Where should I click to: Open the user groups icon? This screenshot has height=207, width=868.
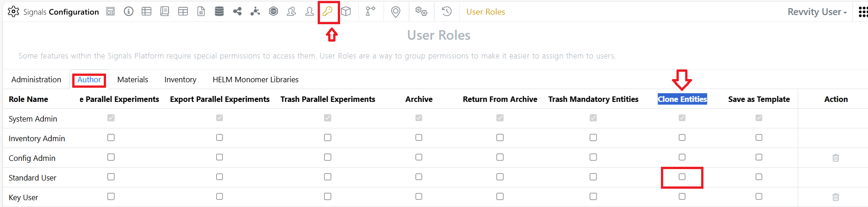click(x=291, y=11)
